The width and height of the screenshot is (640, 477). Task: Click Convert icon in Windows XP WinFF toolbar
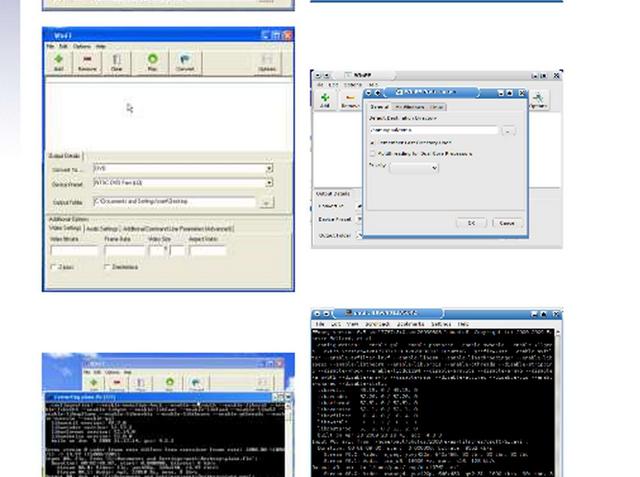[185, 63]
